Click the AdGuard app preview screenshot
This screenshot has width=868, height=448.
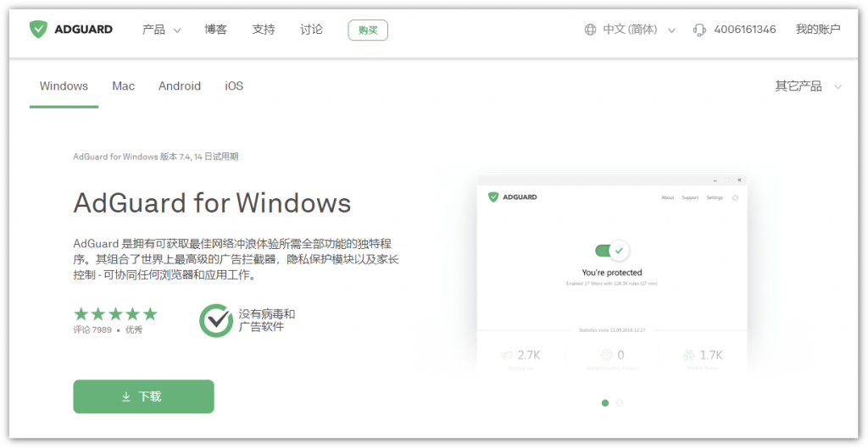pos(612,275)
